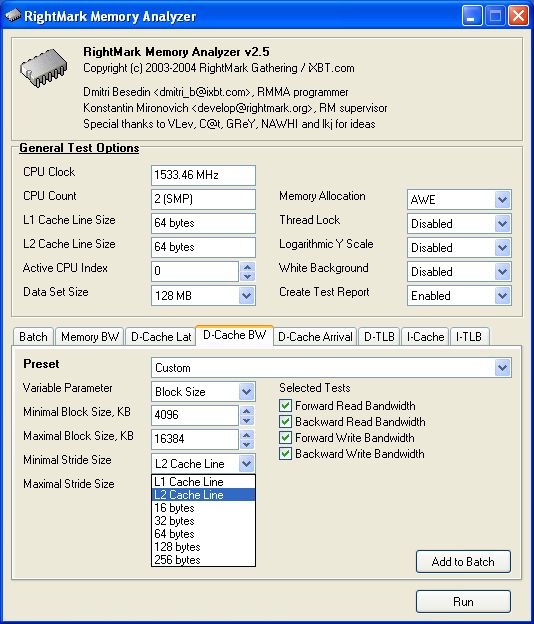Choose L1 Cache Line from list
This screenshot has height=624, width=534.
(x=203, y=482)
